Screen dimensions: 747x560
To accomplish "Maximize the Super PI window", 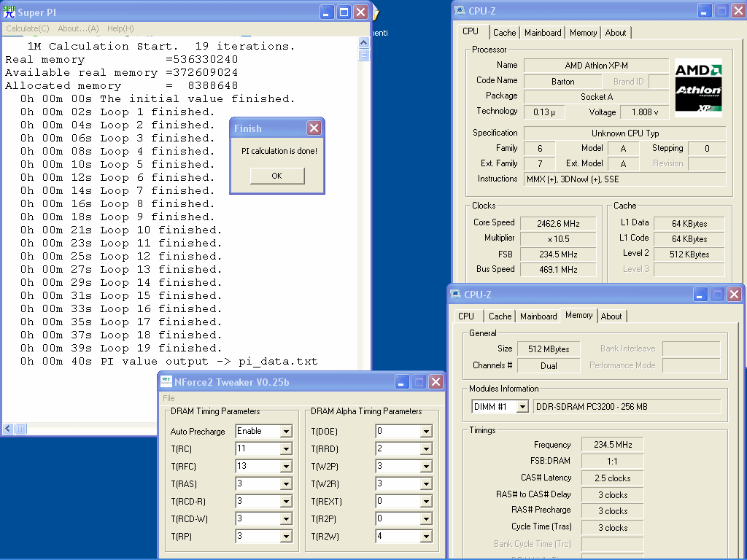I will click(x=344, y=12).
